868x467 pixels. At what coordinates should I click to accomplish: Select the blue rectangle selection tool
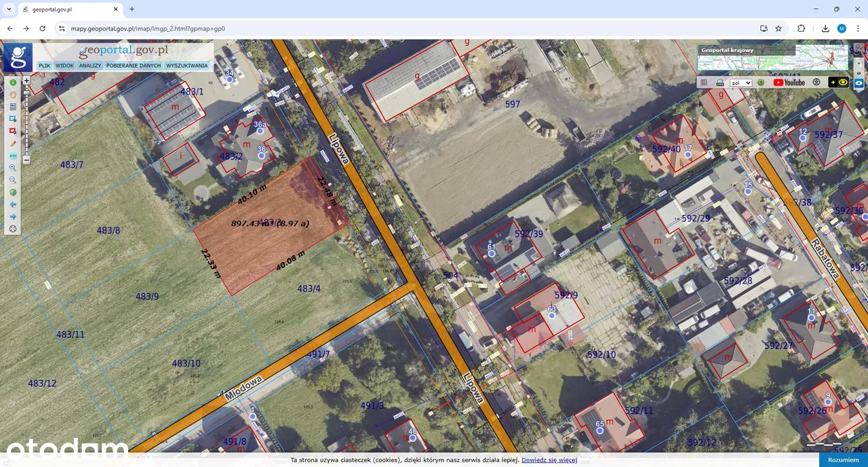click(13, 119)
